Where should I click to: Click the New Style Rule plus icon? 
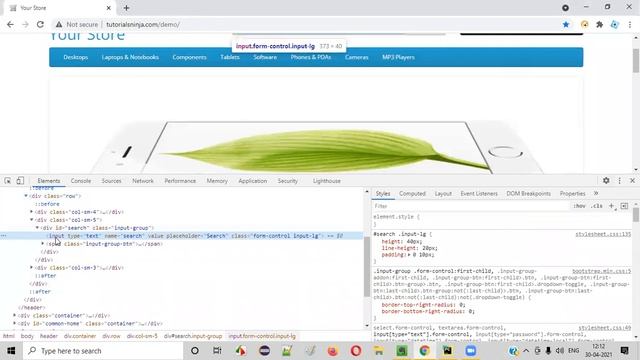pos(611,206)
